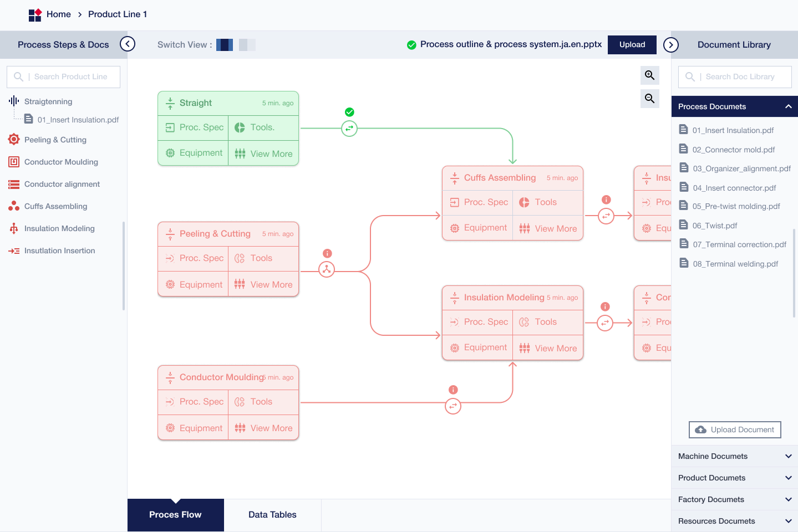
Task: Open Proc. Spec in the Straight card
Action: (x=193, y=127)
